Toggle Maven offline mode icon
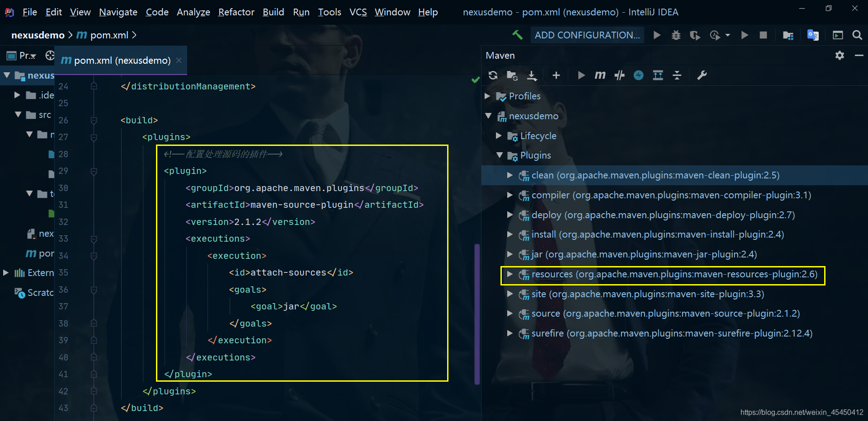 (638, 75)
